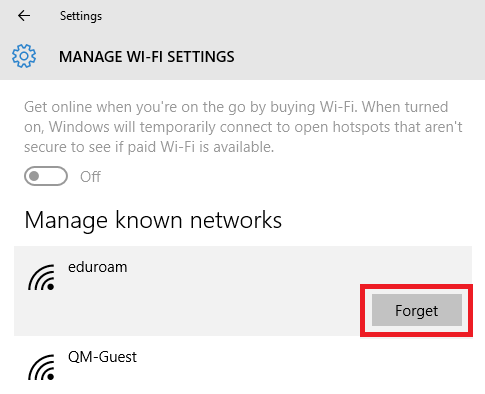Click the 'secure to see if paid Wi-Fi' line

point(149,147)
